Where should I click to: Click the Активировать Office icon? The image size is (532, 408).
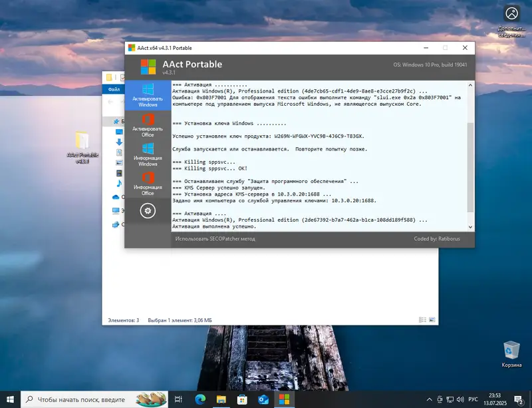point(148,126)
